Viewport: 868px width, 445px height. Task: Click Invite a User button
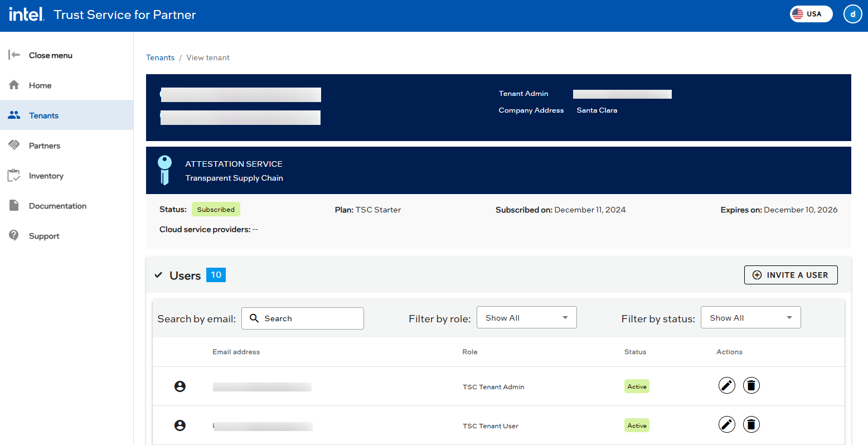[791, 275]
